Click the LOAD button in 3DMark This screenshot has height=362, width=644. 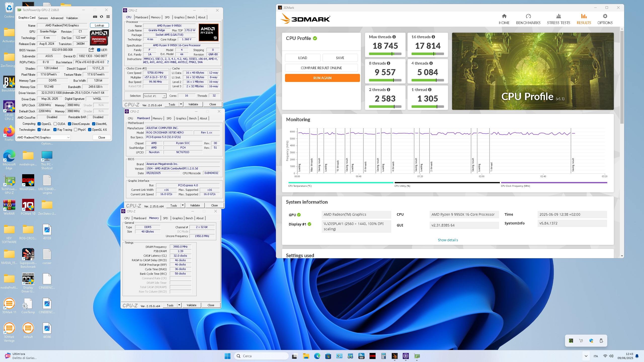coord(303,58)
